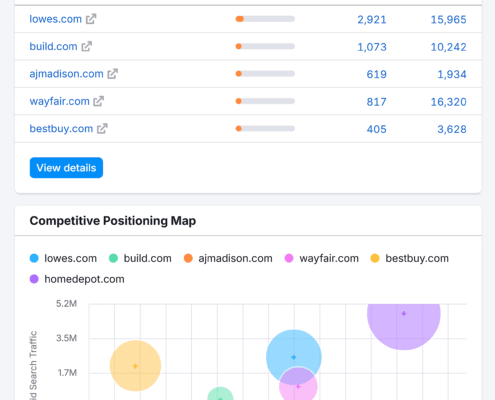
Task: Toggle homedepot.com purple legend swatch
Action: click(34, 279)
